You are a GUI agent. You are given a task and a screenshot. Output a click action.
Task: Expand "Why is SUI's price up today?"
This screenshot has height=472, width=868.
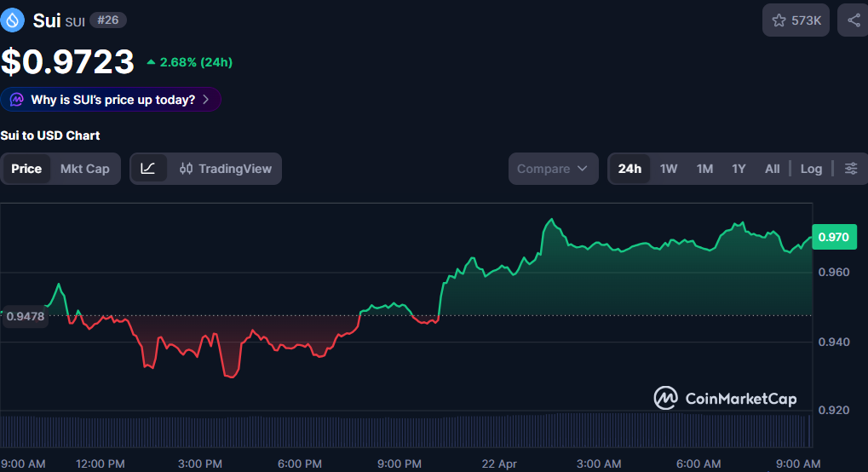[x=113, y=100]
